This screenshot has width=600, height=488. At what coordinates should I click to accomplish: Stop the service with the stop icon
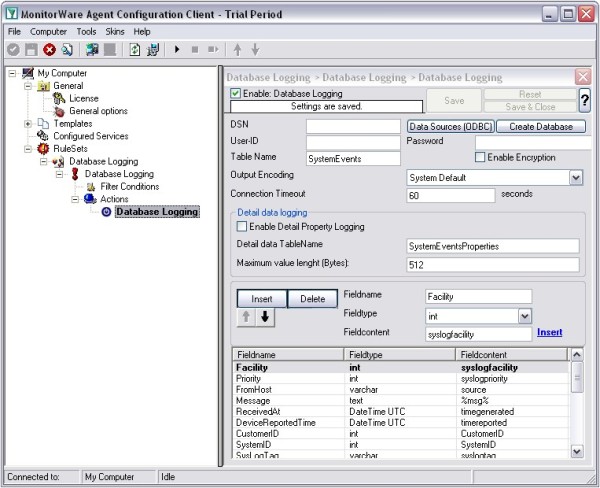tap(195, 49)
